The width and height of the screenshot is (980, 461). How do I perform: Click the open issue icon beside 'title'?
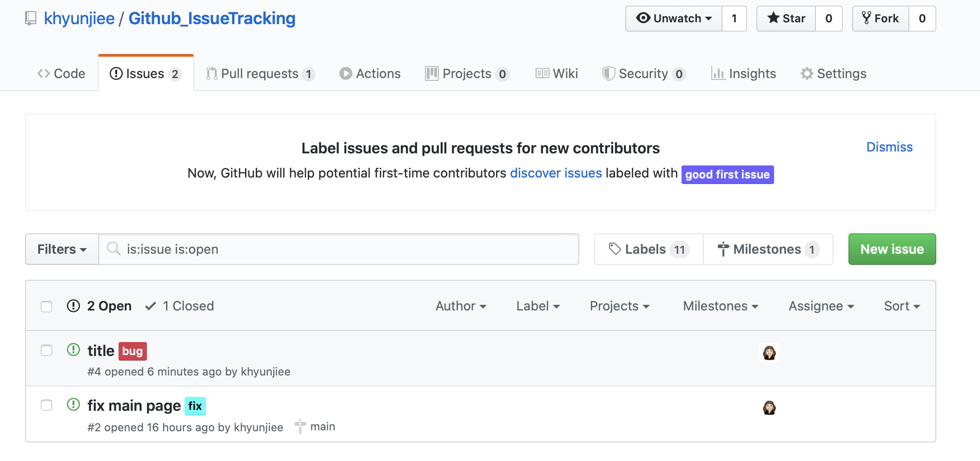[x=73, y=349]
